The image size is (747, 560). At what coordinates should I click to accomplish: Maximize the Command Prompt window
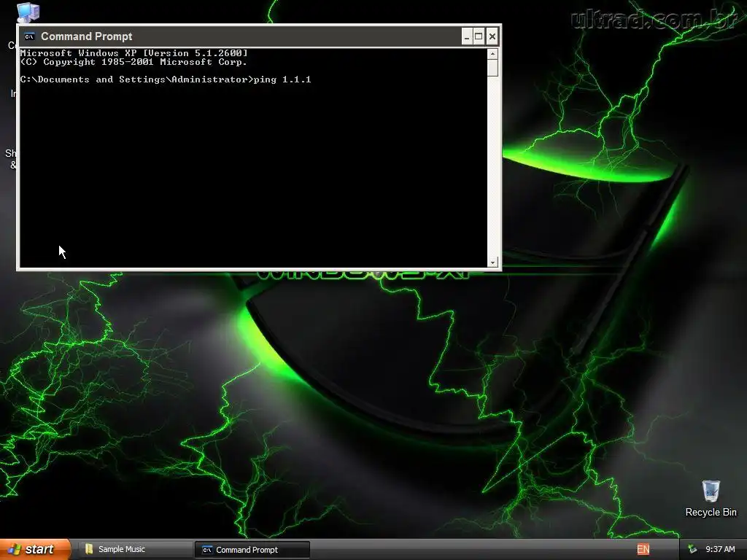(479, 36)
